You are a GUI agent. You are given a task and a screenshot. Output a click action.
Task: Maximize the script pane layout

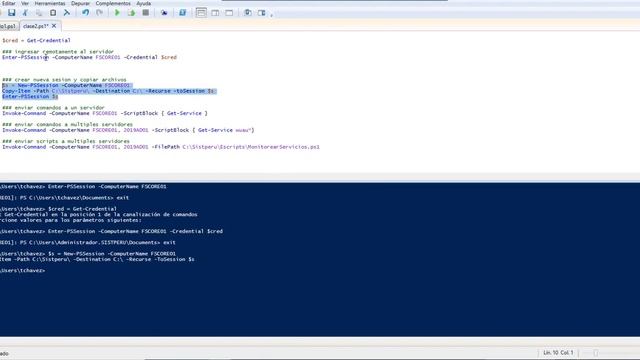(x=229, y=13)
